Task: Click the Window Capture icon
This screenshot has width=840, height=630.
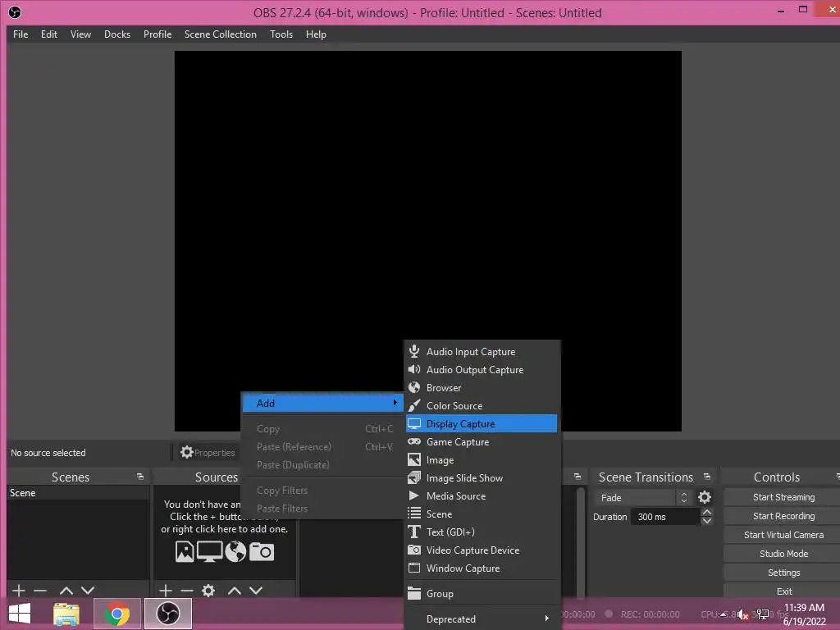Action: 414,568
